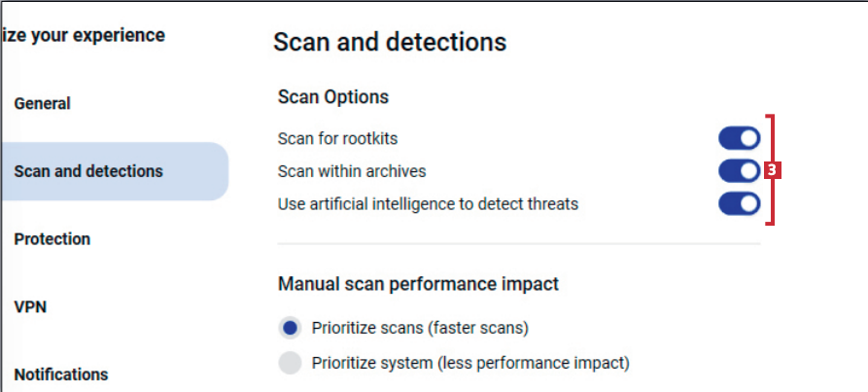Click the sidebar title ending in 'your experience'
This screenshot has width=868, height=392.
click(84, 36)
